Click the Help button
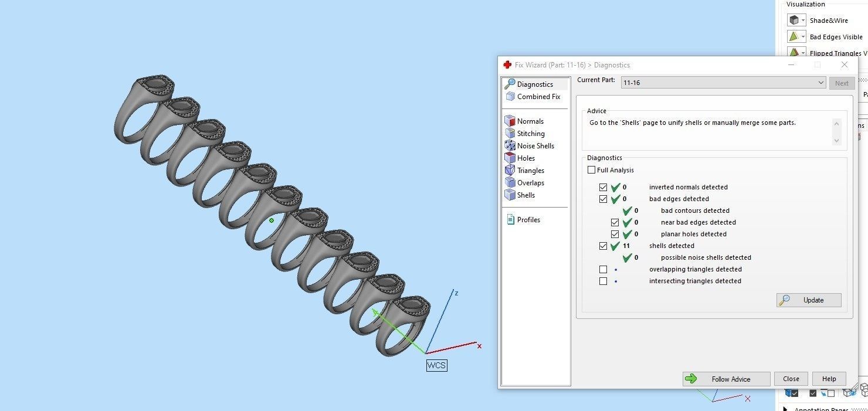 click(829, 379)
